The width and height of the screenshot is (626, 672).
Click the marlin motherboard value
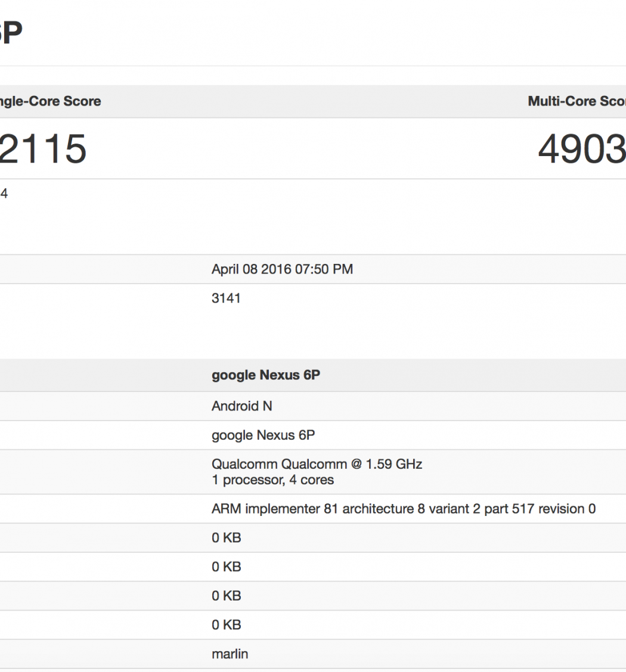230,654
